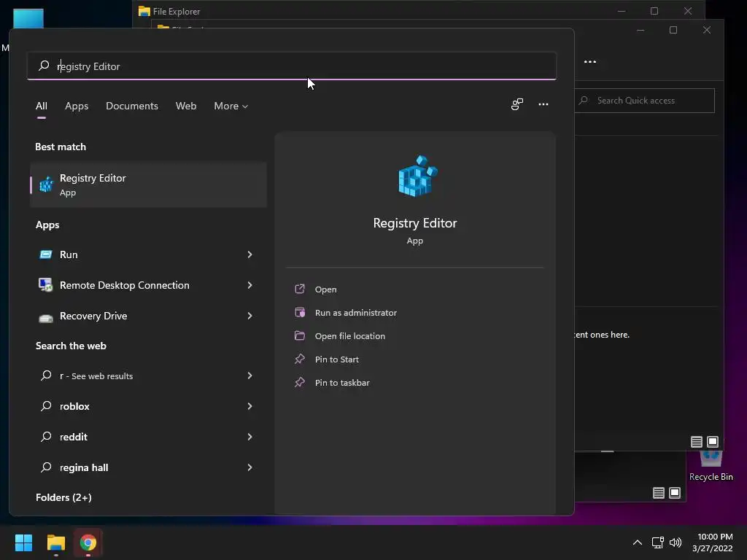Image resolution: width=747 pixels, height=560 pixels.
Task: Click the 'regina hall' suggestion text
Action: click(x=84, y=467)
